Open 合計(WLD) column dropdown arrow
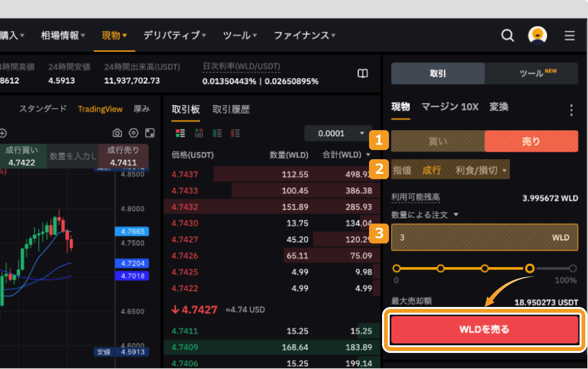This screenshot has height=369, width=588. pos(368,155)
